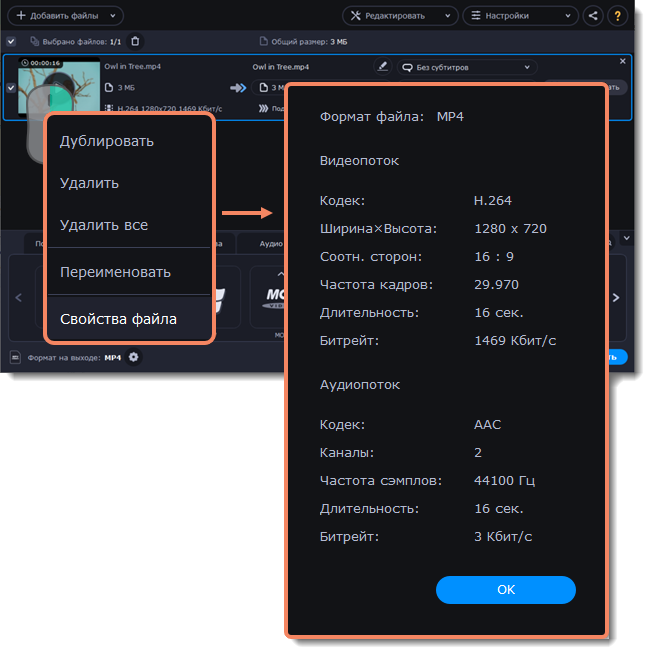650x654 pixels.
Task: Choose Свойства файла in context menu
Action: [x=118, y=319]
